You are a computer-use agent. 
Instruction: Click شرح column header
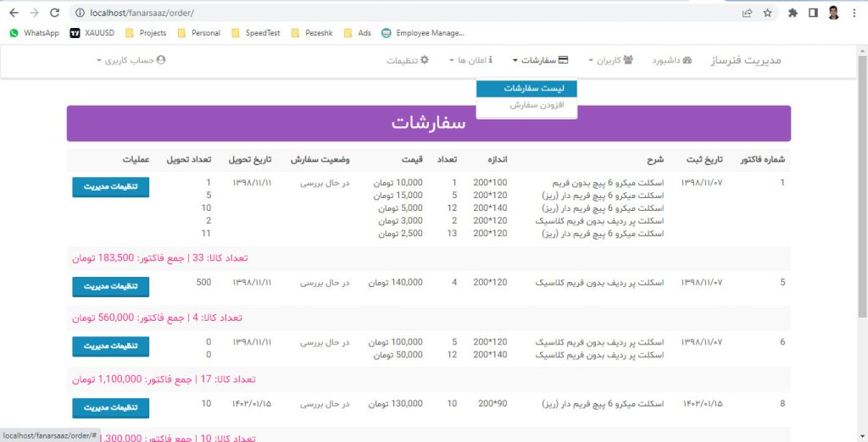tap(655, 160)
